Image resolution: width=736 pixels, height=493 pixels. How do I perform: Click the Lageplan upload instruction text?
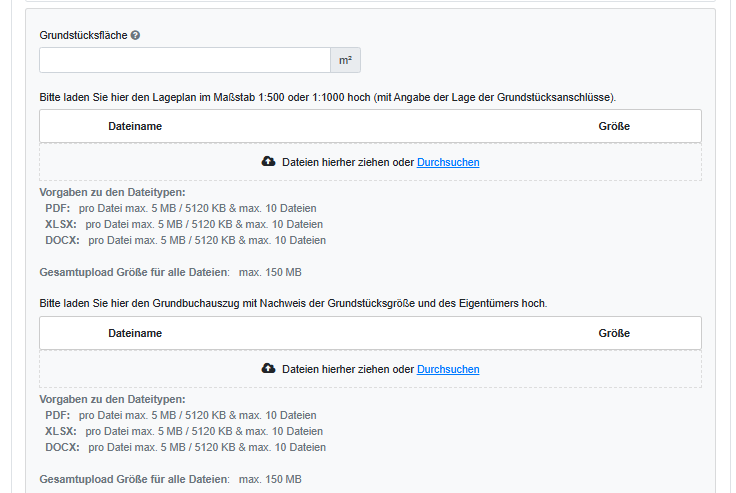[327, 97]
